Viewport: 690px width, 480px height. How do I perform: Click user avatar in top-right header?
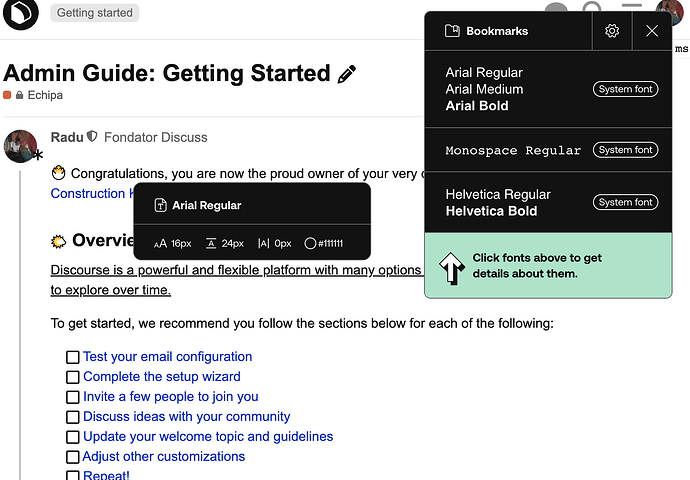tap(670, 11)
